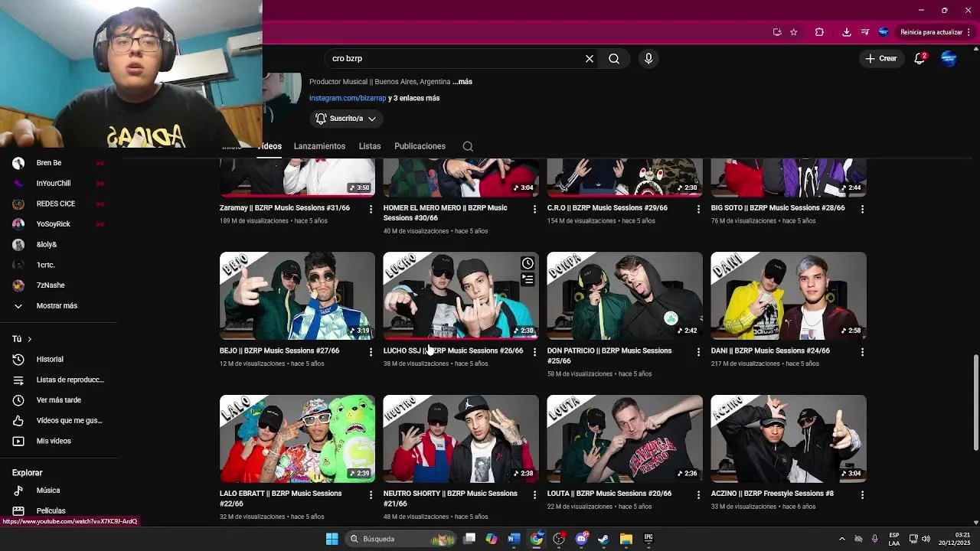
Task: Expand the 'Tú' section chevron
Action: [x=30, y=339]
